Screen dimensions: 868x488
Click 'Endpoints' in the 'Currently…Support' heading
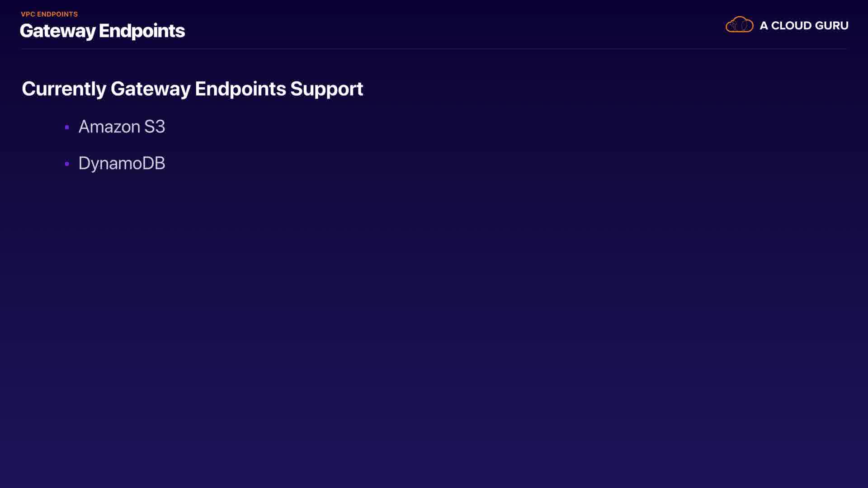click(x=240, y=89)
